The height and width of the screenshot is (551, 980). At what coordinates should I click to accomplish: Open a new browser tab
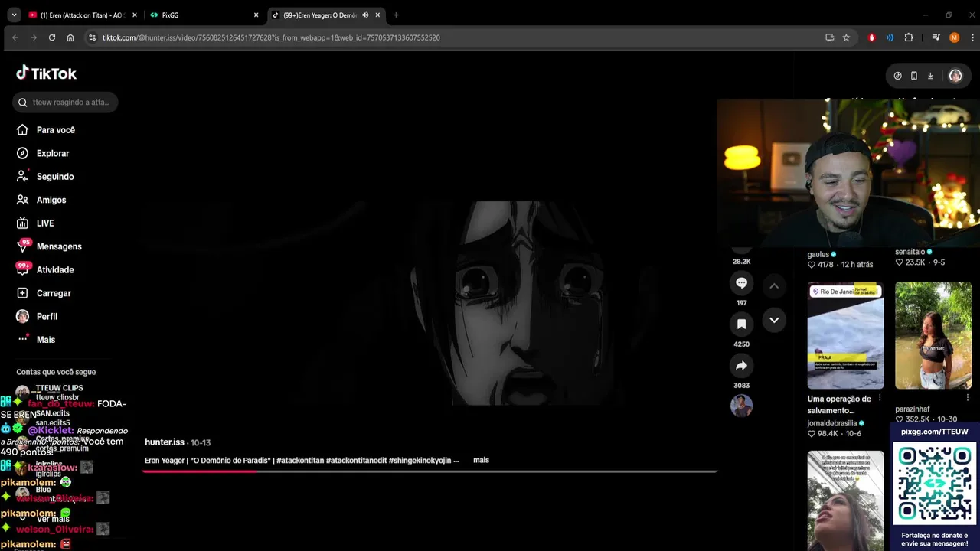396,15
